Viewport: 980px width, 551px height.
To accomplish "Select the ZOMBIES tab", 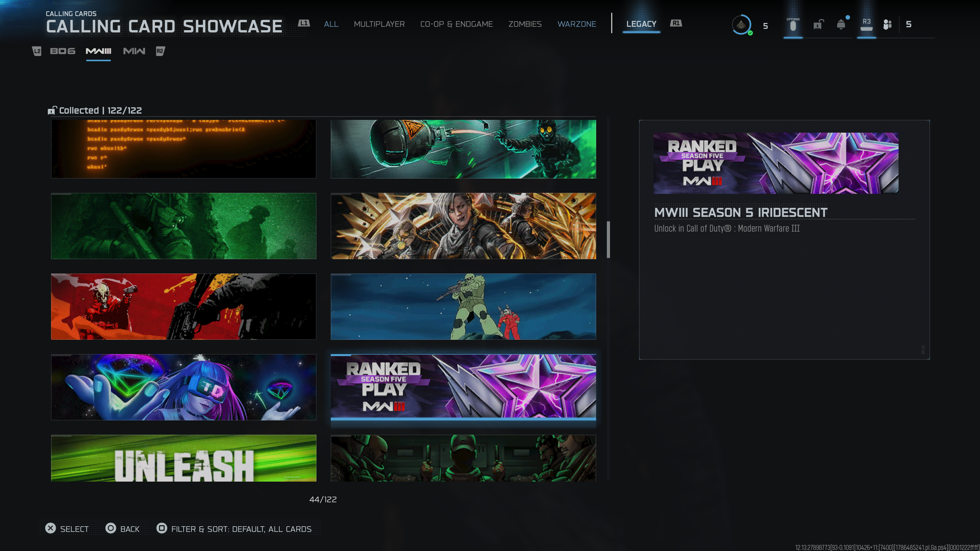I will [x=525, y=24].
